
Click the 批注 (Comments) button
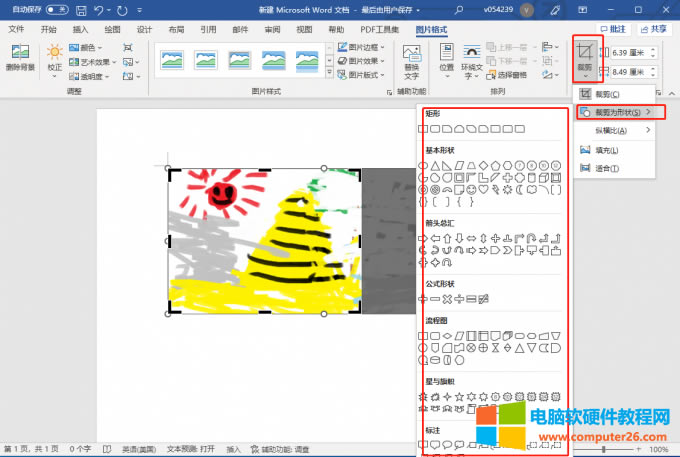[x=613, y=30]
